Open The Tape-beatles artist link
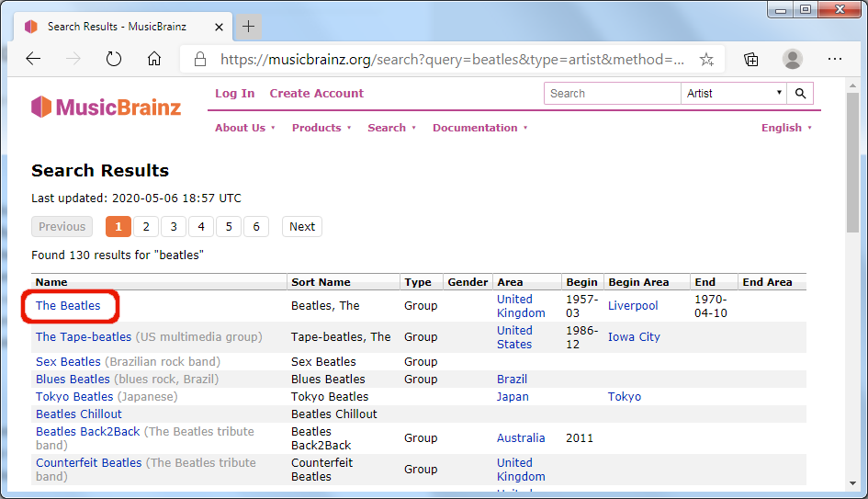This screenshot has height=499, width=868. point(84,336)
